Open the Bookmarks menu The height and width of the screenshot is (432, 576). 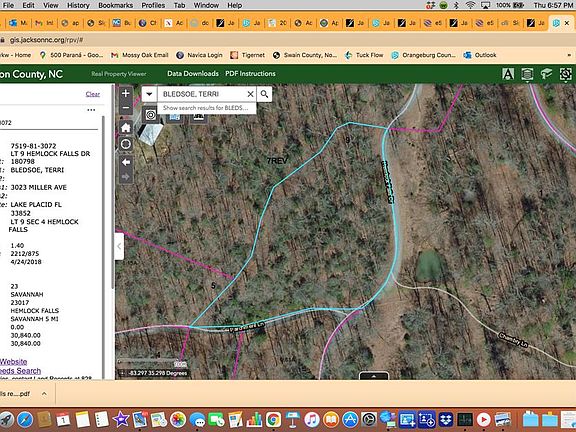click(116, 5)
